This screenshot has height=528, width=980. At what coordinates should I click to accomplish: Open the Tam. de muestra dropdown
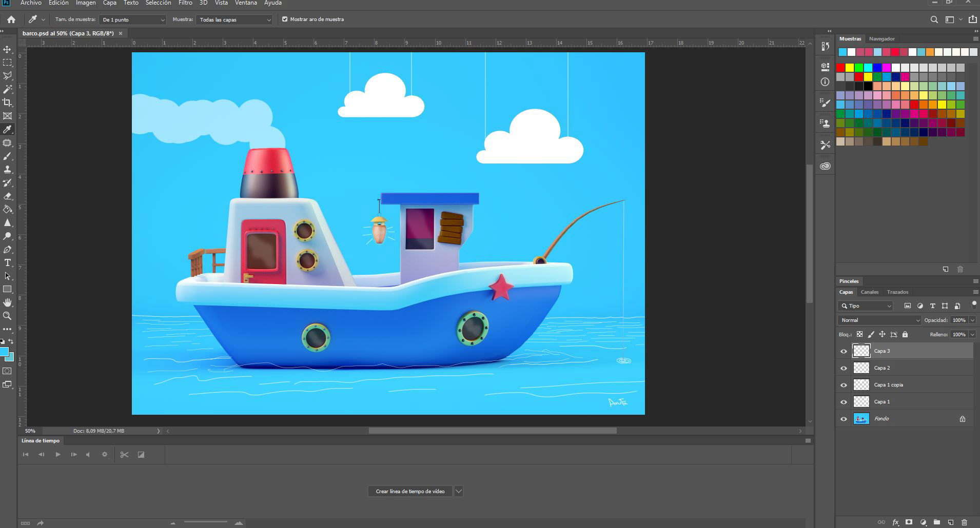click(x=133, y=19)
